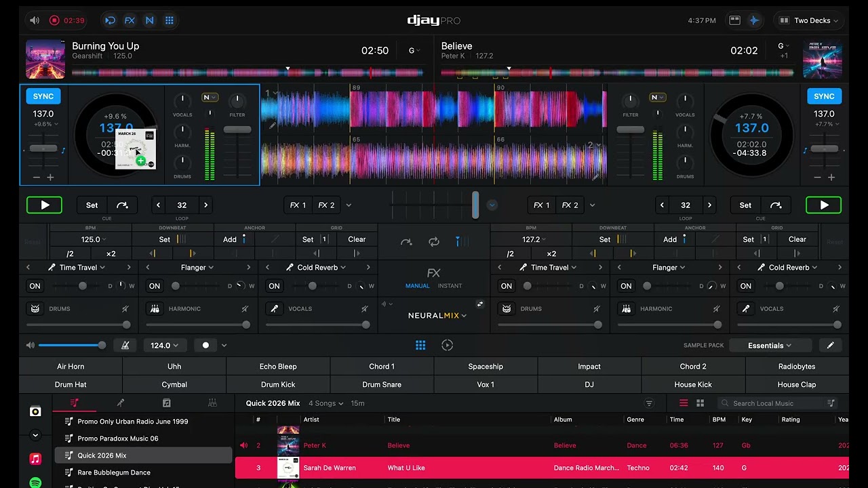
Task: Turn ON right deck Cold Reverb effect
Action: (x=746, y=286)
